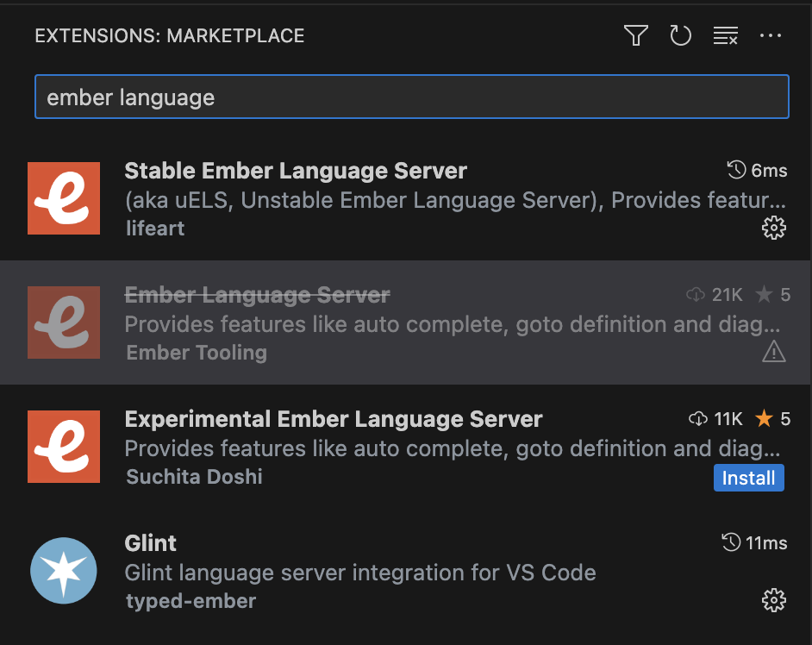
Task: Click the EXTENSIONS: MARKETPLACE header
Action: pos(169,35)
